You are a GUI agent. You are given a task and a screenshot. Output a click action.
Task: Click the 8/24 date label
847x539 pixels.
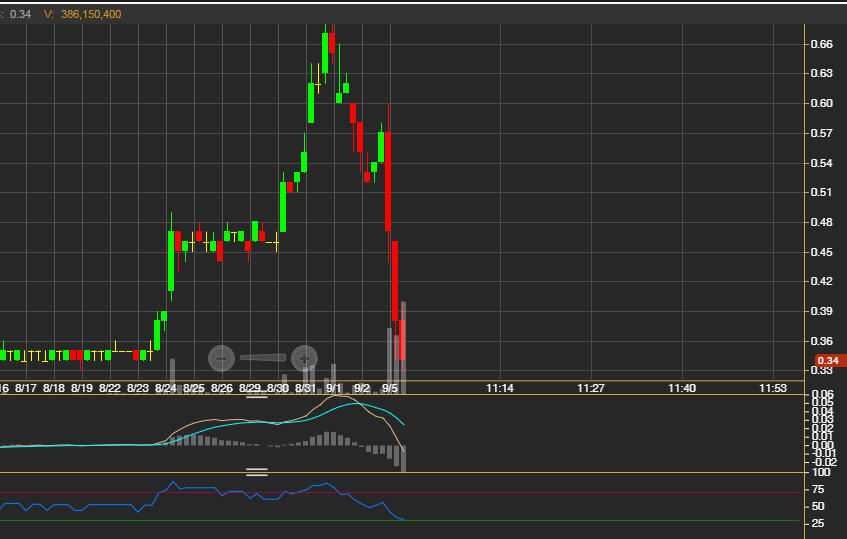coord(166,388)
